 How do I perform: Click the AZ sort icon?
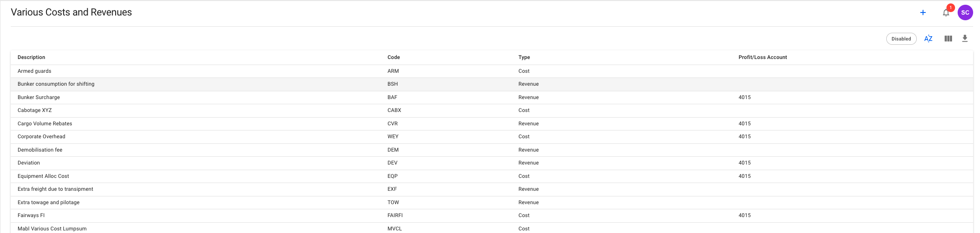[928, 39]
